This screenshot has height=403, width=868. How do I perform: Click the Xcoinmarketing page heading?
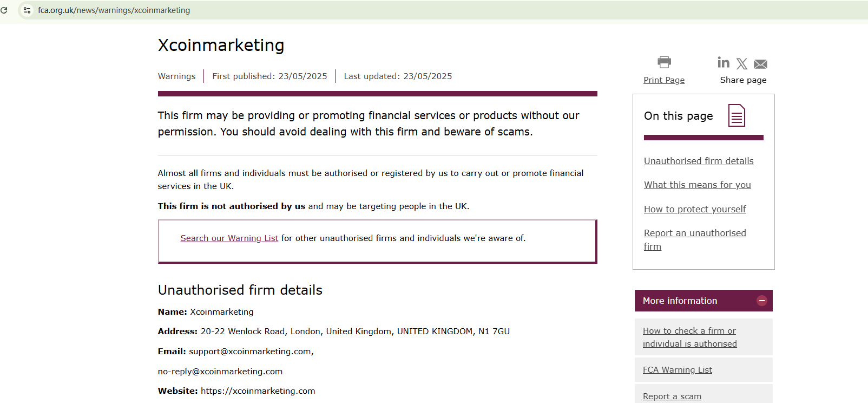tap(221, 45)
